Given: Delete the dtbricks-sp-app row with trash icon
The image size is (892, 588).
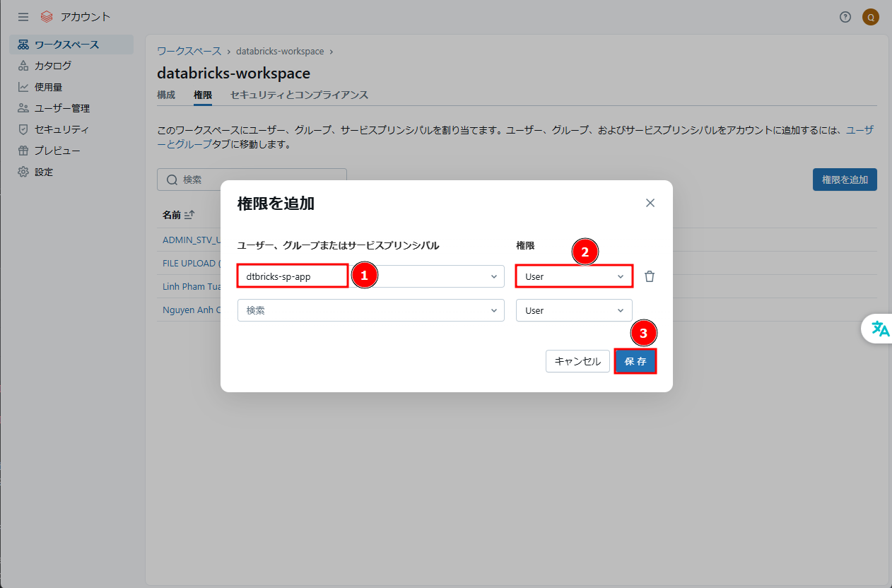Looking at the screenshot, I should coord(650,276).
